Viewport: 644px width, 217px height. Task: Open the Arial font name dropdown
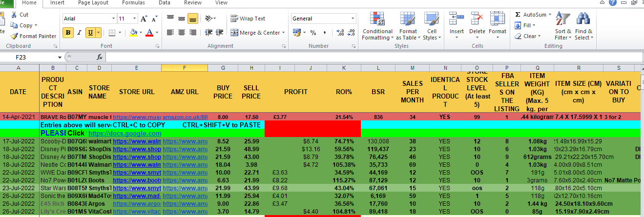[112, 19]
